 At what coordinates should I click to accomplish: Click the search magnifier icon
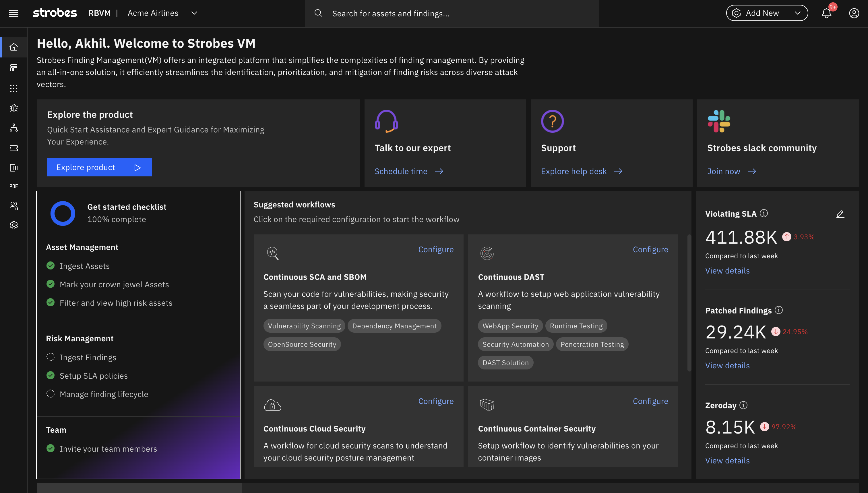(318, 13)
